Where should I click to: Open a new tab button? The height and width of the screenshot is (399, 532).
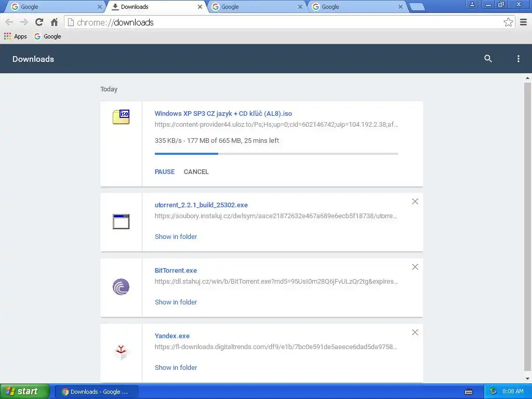pos(417,7)
